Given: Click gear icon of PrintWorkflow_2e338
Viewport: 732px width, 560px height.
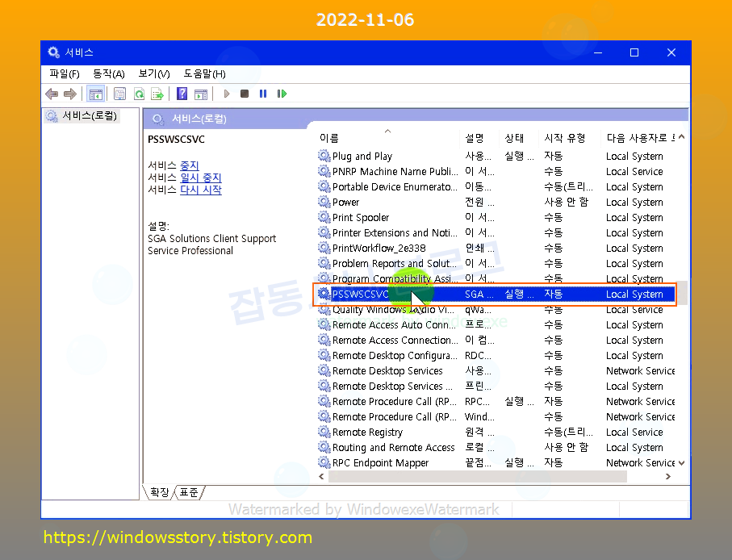Looking at the screenshot, I should click(324, 248).
